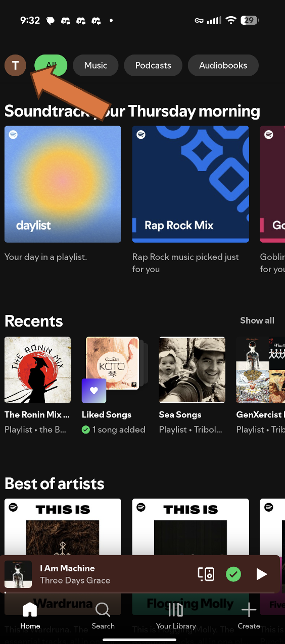Select the Podcasts filter chip
Viewport: 285px width, 644px height.
tap(153, 66)
